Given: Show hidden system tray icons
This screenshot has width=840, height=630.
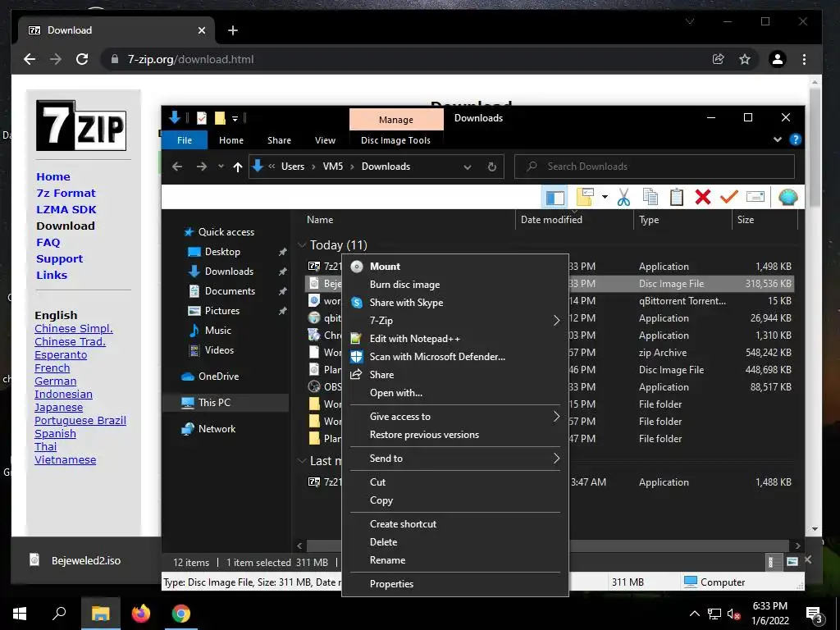Looking at the screenshot, I should coord(694,614).
